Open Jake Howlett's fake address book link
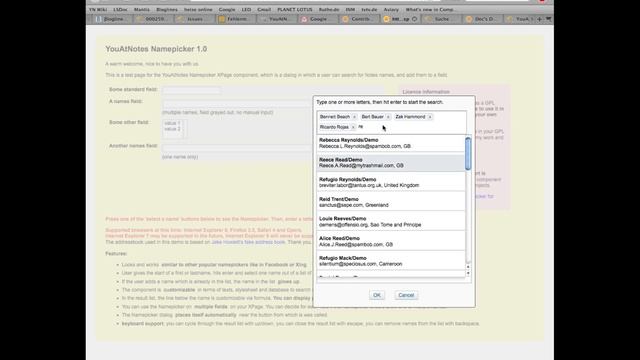This screenshot has height=360, width=640. (248, 242)
